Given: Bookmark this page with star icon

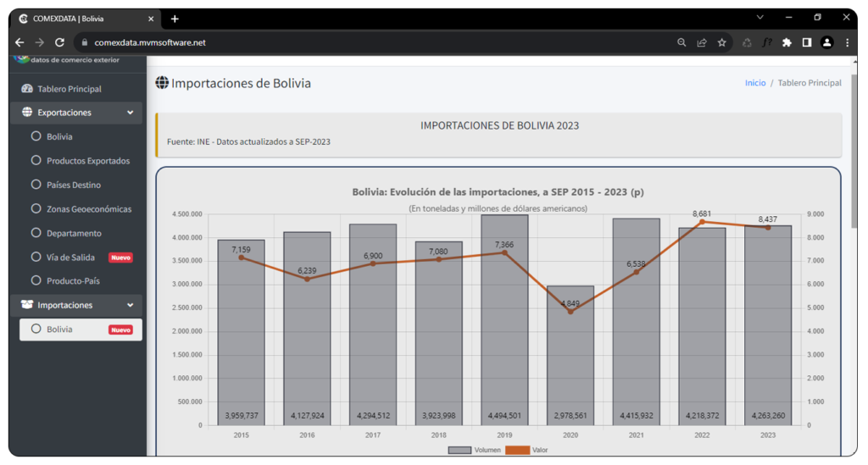Looking at the screenshot, I should coord(722,42).
